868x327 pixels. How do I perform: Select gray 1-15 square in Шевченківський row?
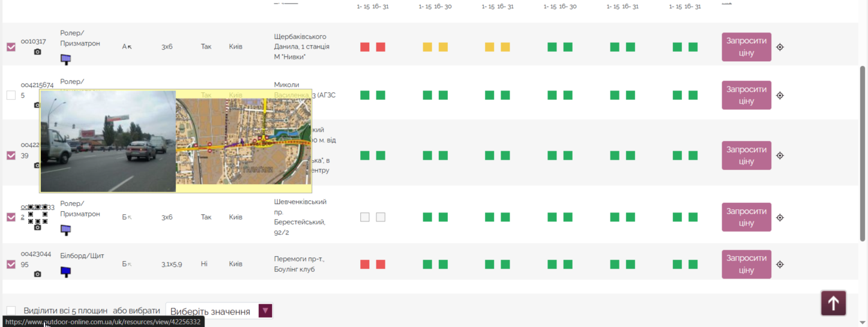[365, 217]
